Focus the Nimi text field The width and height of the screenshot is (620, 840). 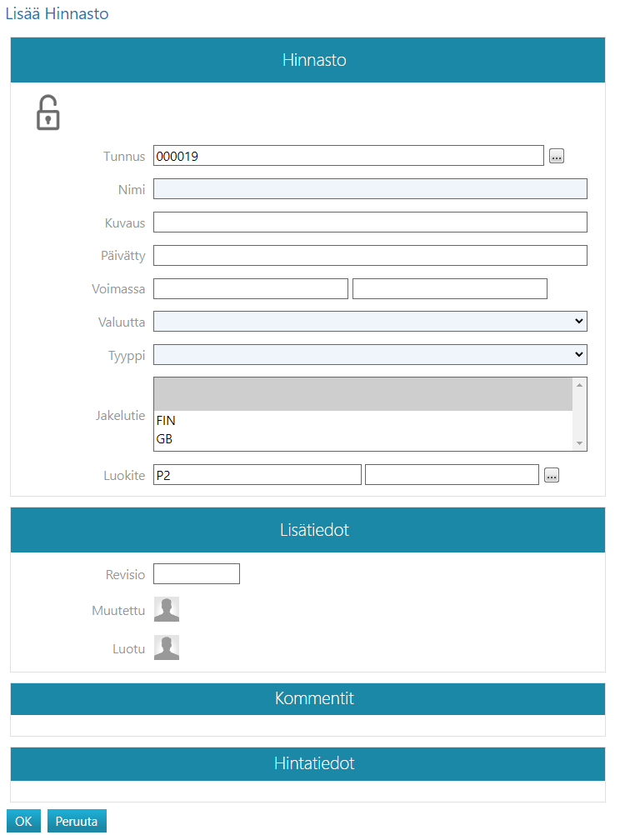pyautogui.click(x=370, y=189)
